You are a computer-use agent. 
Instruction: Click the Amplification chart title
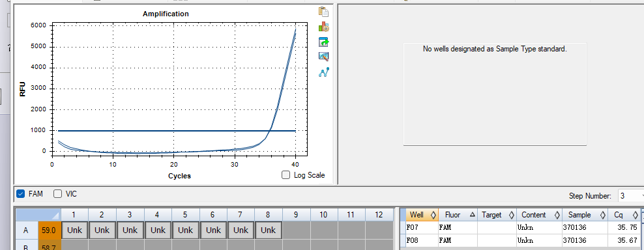[x=166, y=14]
